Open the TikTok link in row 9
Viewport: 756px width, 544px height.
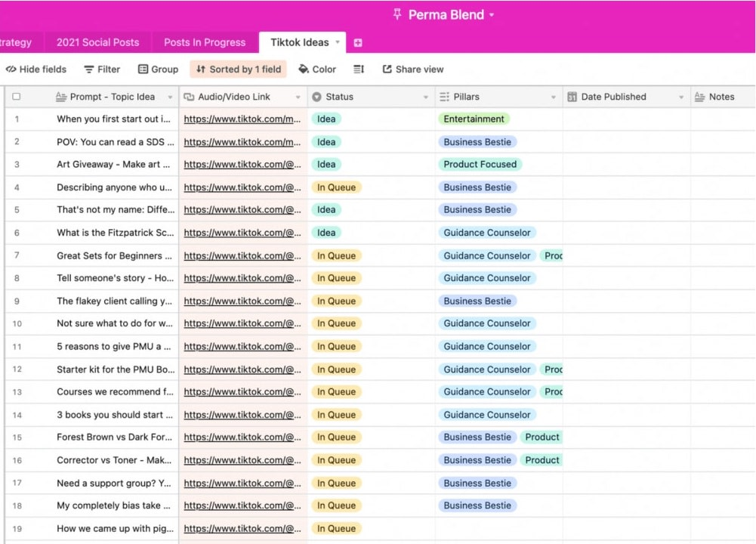click(x=242, y=301)
